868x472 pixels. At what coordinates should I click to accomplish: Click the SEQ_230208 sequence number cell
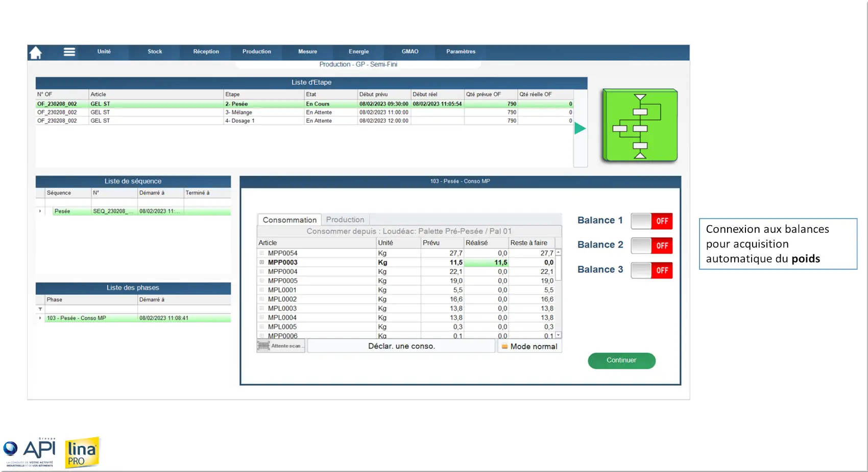click(x=114, y=211)
